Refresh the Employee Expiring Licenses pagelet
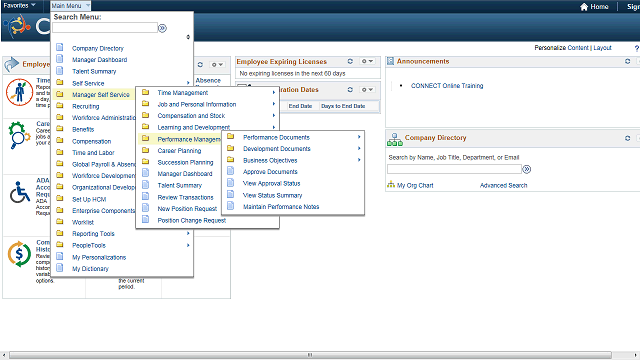Screen dimensions: 640x360 (350, 61)
